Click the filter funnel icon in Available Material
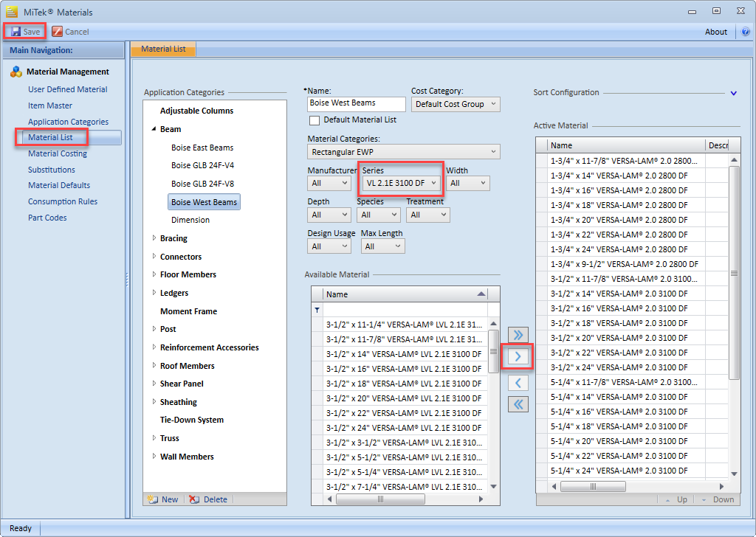 tap(317, 310)
